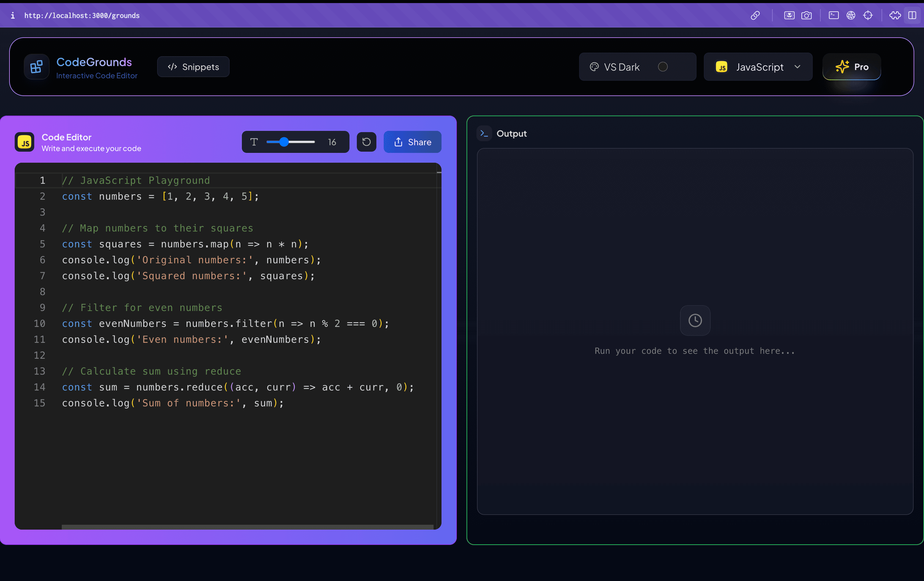
Task: Click the 'Squared numbers:' string in line 7
Action: click(x=192, y=276)
